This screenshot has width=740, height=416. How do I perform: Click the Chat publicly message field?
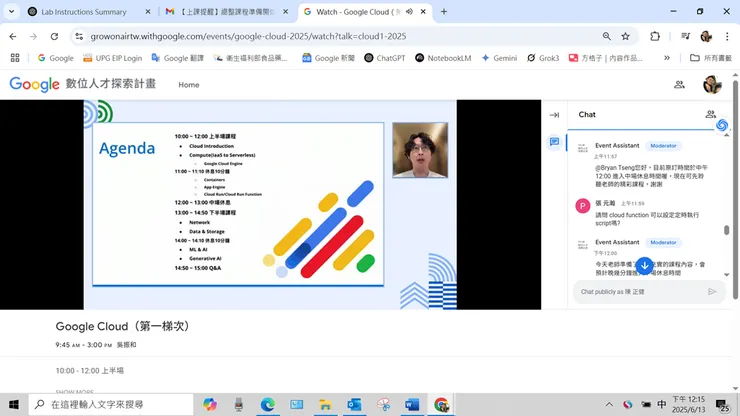tap(642, 292)
